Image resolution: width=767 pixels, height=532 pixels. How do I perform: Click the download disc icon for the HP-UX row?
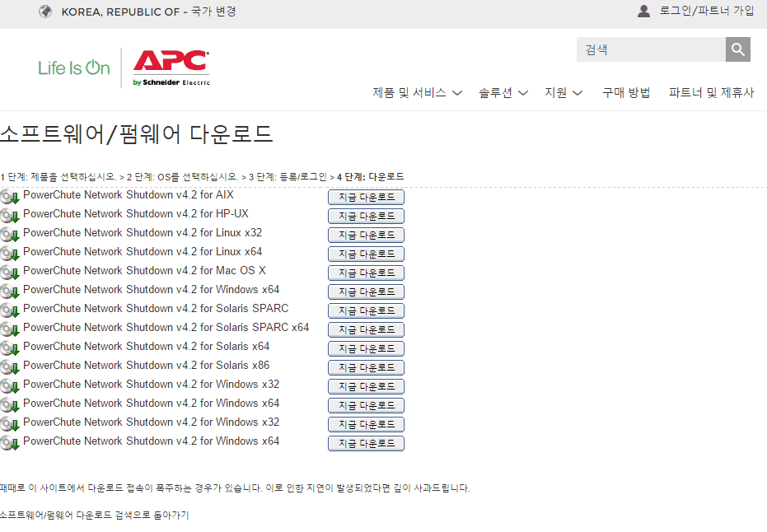click(x=10, y=216)
